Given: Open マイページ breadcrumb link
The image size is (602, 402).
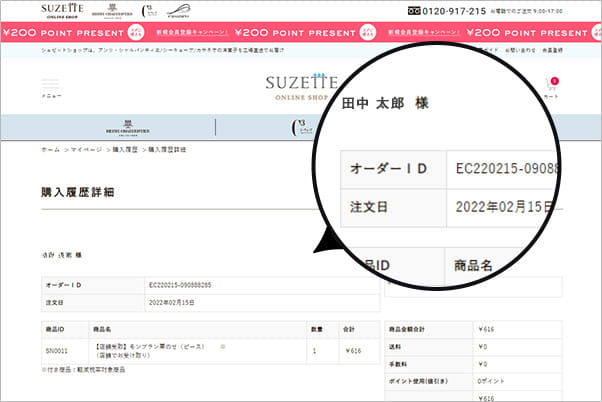Looking at the screenshot, I should pyautogui.click(x=87, y=149).
